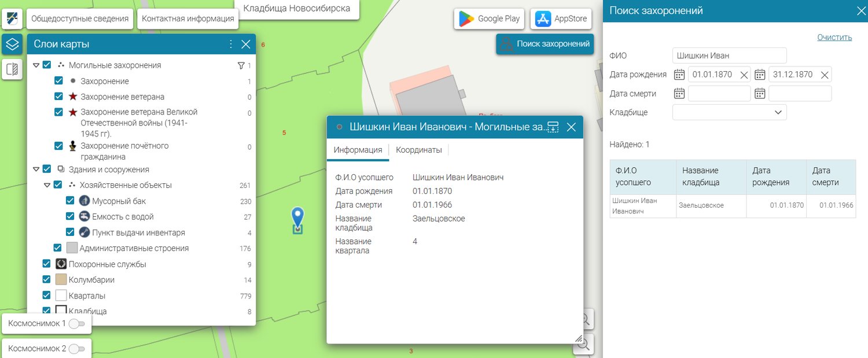Screen dimensions: 868x358
Task: Open the Слои карты three-dot options menu
Action: click(231, 44)
